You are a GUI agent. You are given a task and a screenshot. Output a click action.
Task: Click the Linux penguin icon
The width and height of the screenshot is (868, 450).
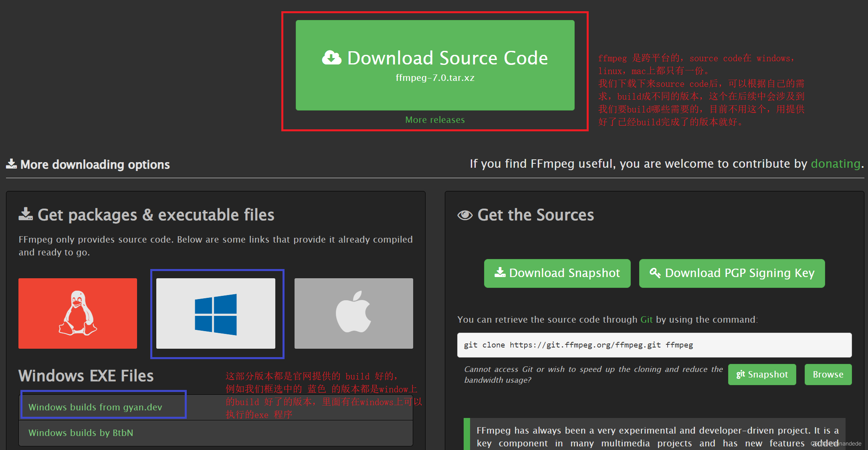tap(78, 313)
